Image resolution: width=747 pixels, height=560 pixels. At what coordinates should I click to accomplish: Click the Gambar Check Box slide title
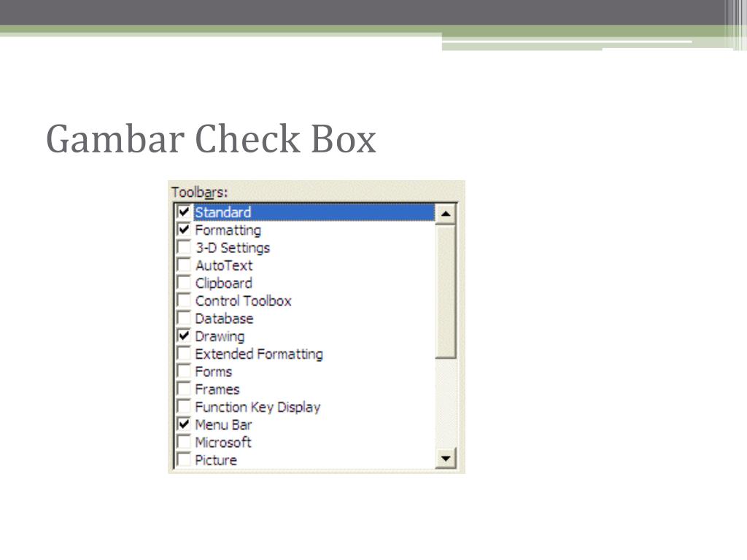pyautogui.click(x=211, y=139)
